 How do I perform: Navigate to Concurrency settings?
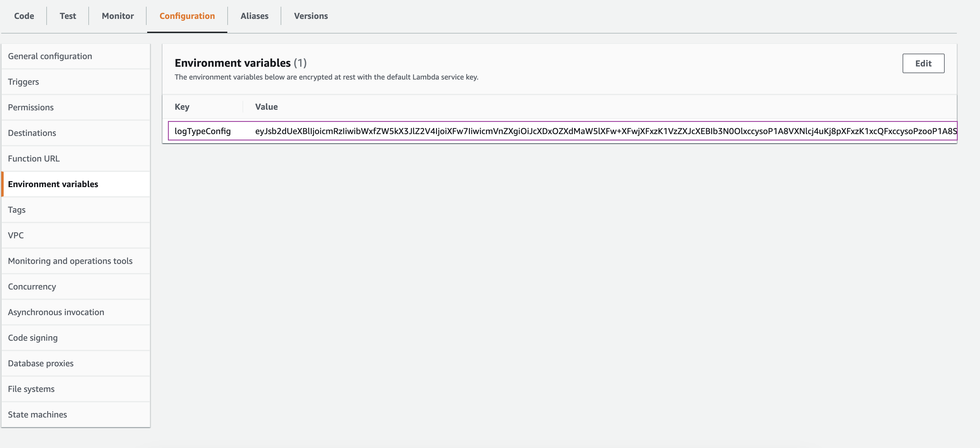pyautogui.click(x=32, y=286)
